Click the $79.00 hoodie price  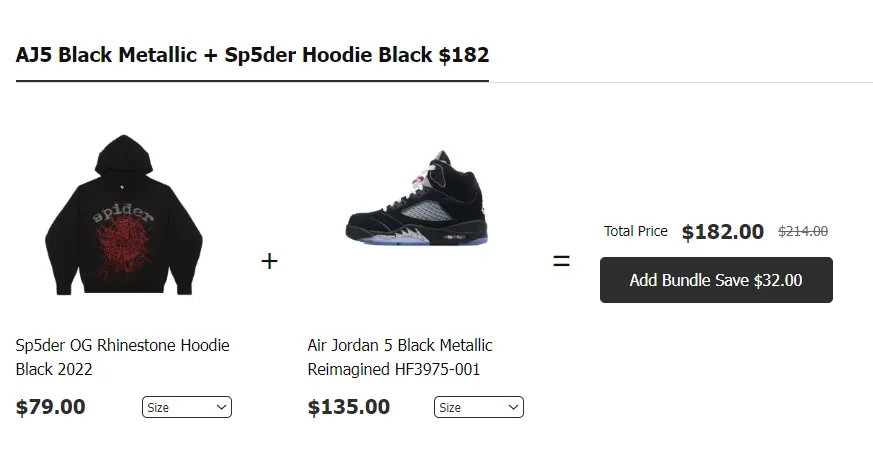point(51,407)
